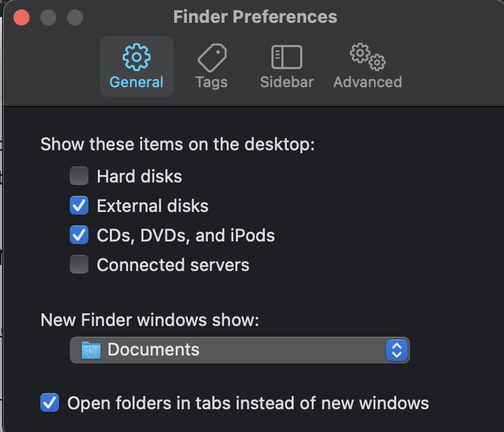The image size is (504, 432).
Task: Switch to the Tags tab label
Action: pyautogui.click(x=211, y=83)
